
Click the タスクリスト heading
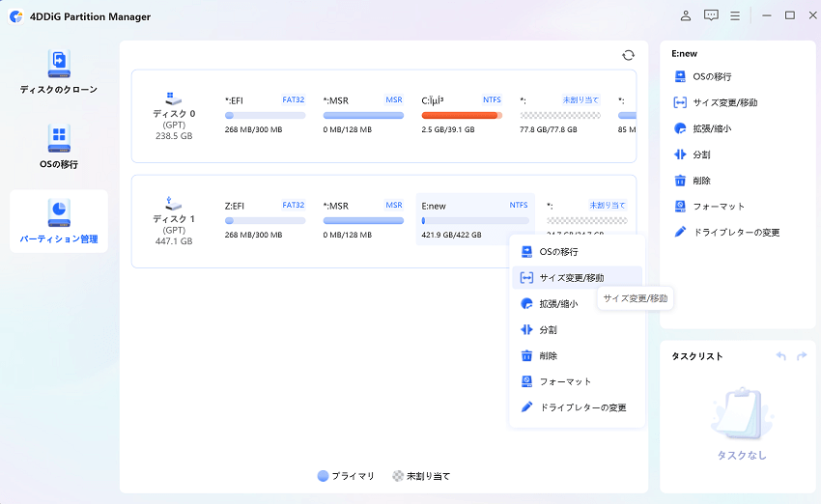697,356
